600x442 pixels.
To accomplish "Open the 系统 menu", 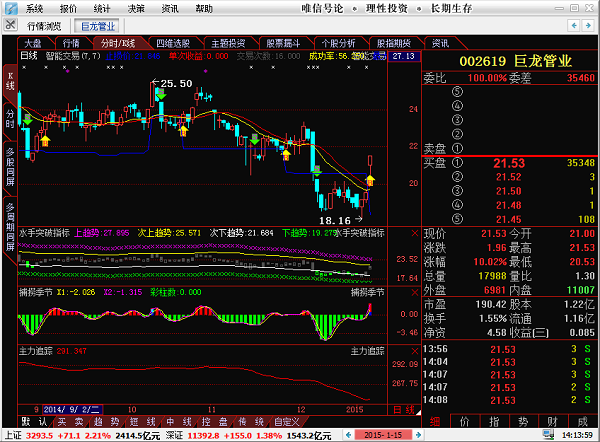I will 34,8.
